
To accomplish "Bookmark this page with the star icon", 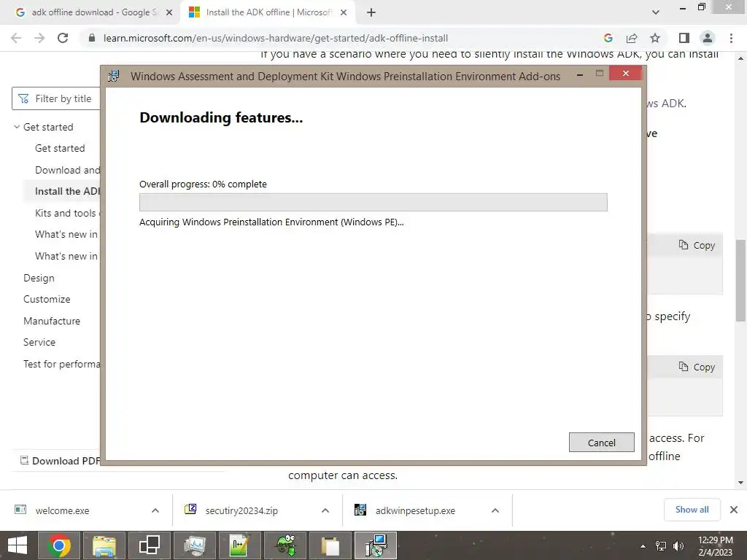I will [x=655, y=38].
